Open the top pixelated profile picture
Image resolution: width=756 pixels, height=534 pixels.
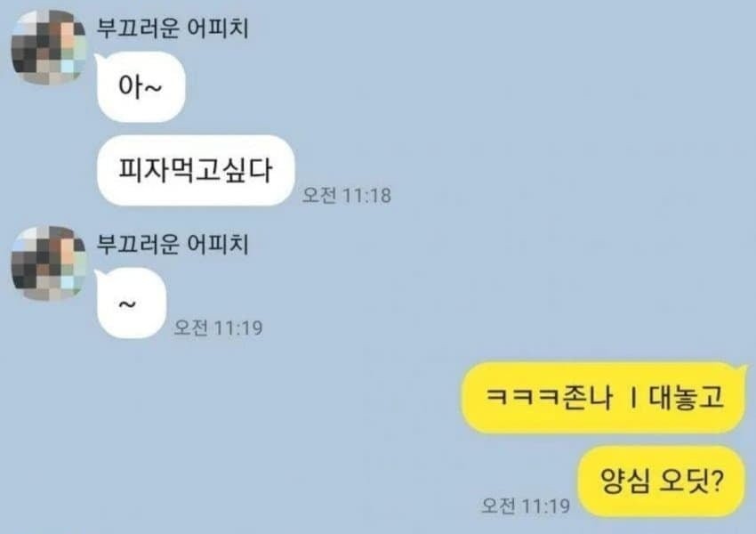click(x=49, y=47)
